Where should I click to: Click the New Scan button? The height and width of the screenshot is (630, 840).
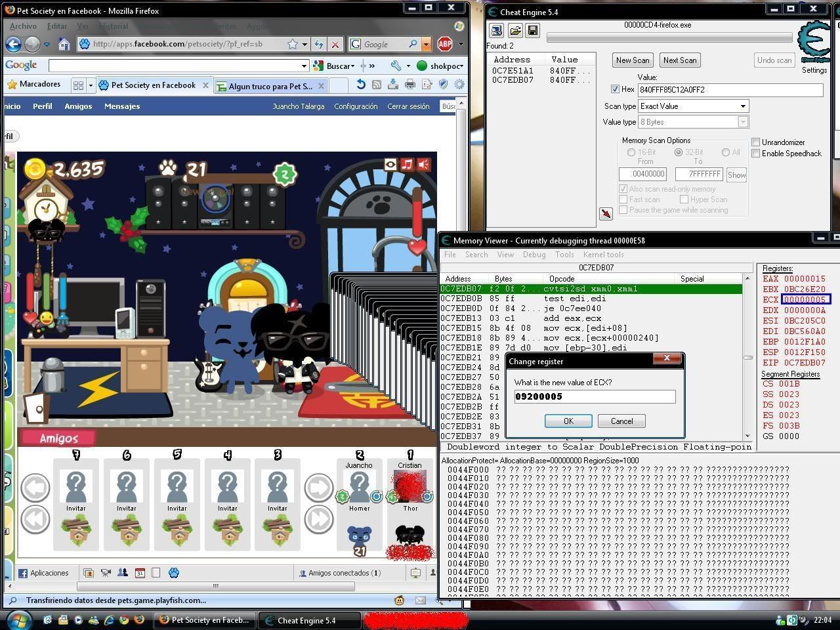(x=633, y=60)
